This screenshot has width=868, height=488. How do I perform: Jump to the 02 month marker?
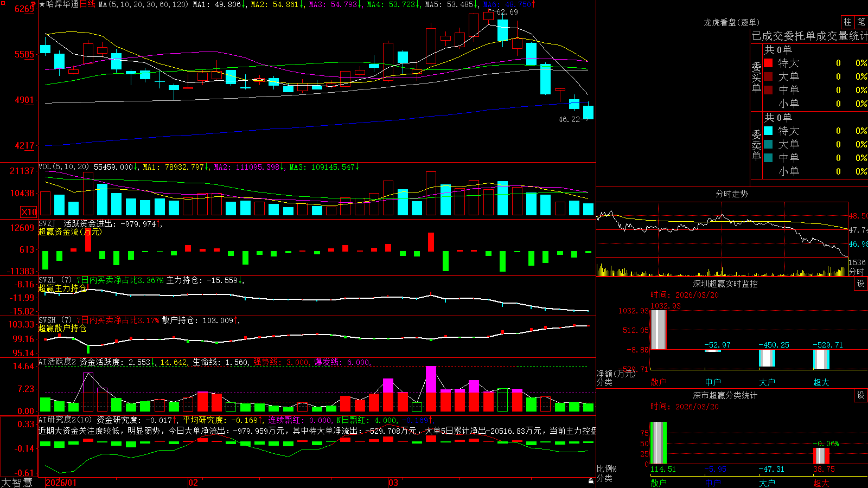pyautogui.click(x=193, y=483)
